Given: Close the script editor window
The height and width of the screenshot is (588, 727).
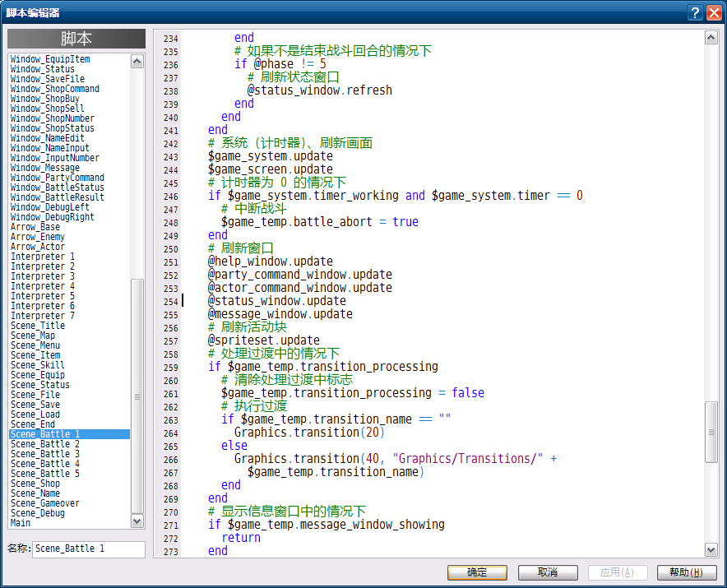Looking at the screenshot, I should [x=714, y=12].
